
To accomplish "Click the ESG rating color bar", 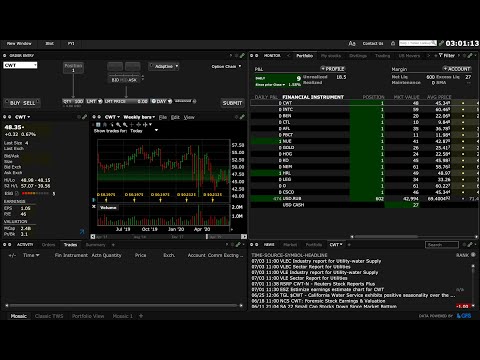I will pos(35,193).
